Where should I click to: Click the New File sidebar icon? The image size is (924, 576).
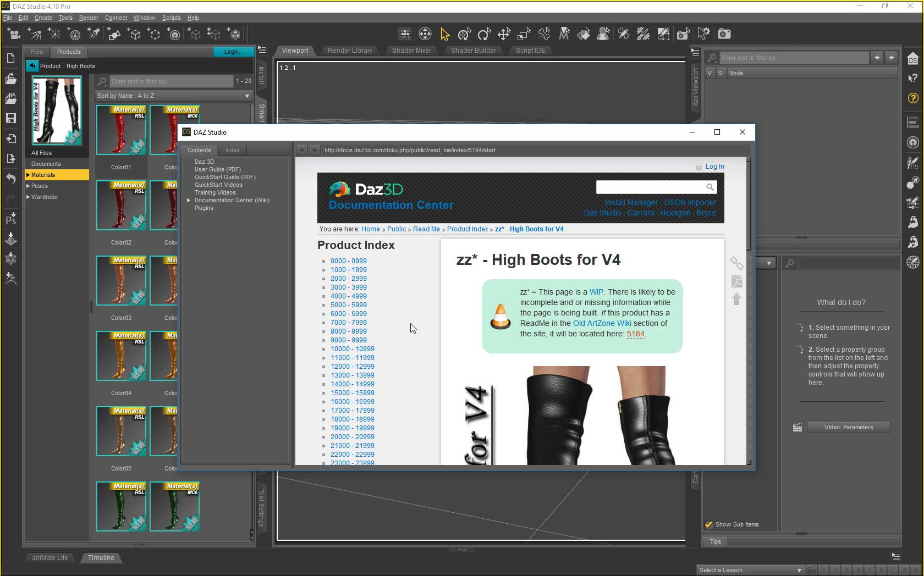[10, 58]
